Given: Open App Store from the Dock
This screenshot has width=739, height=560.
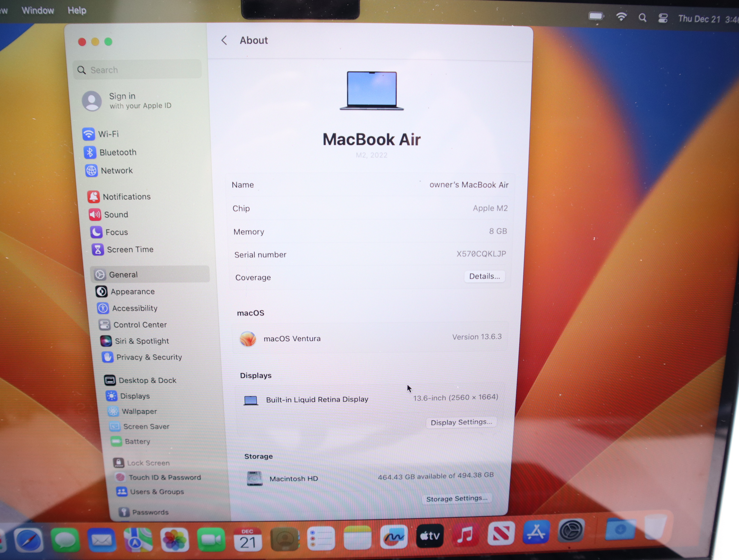Looking at the screenshot, I should pyautogui.click(x=536, y=532).
